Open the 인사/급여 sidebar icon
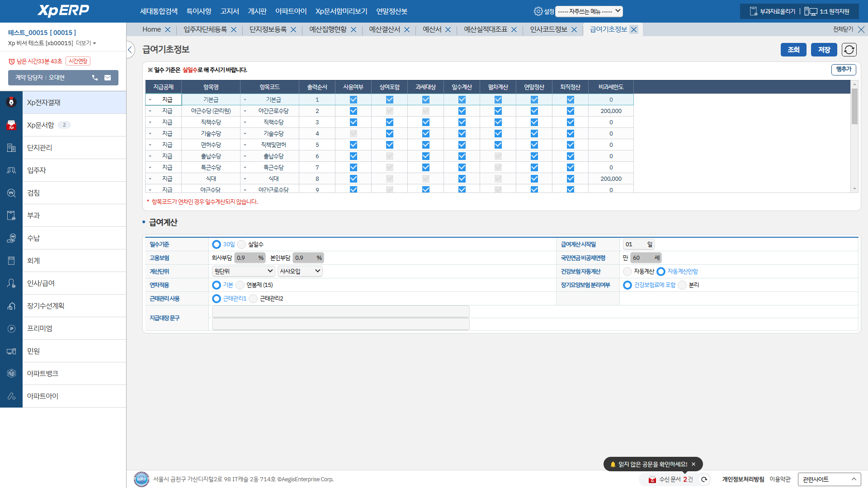868x488 pixels. pyautogui.click(x=11, y=283)
